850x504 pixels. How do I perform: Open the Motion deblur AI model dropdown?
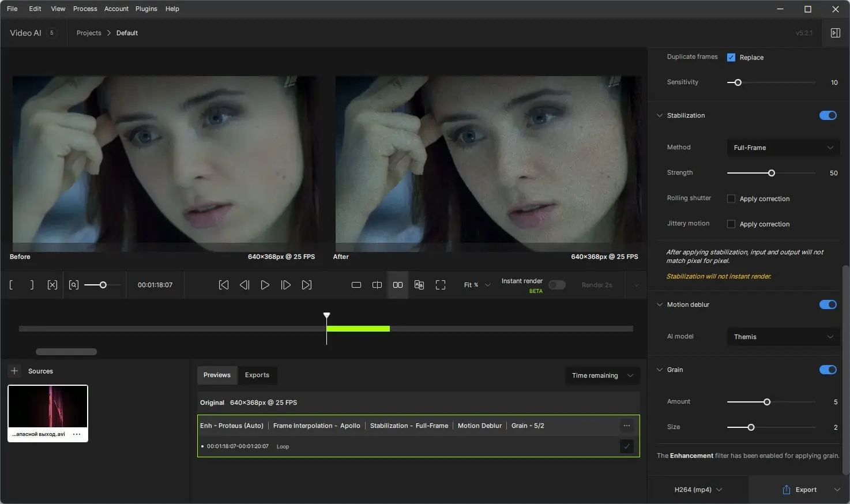783,337
